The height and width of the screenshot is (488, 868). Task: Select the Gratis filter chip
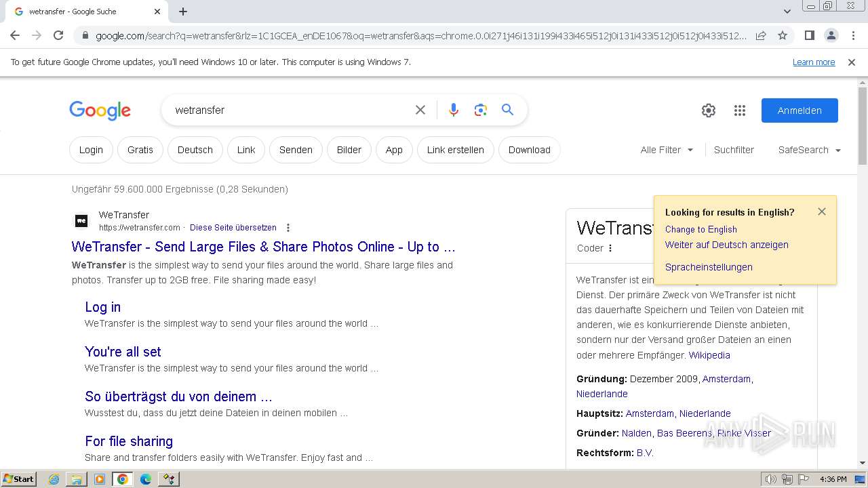point(140,150)
